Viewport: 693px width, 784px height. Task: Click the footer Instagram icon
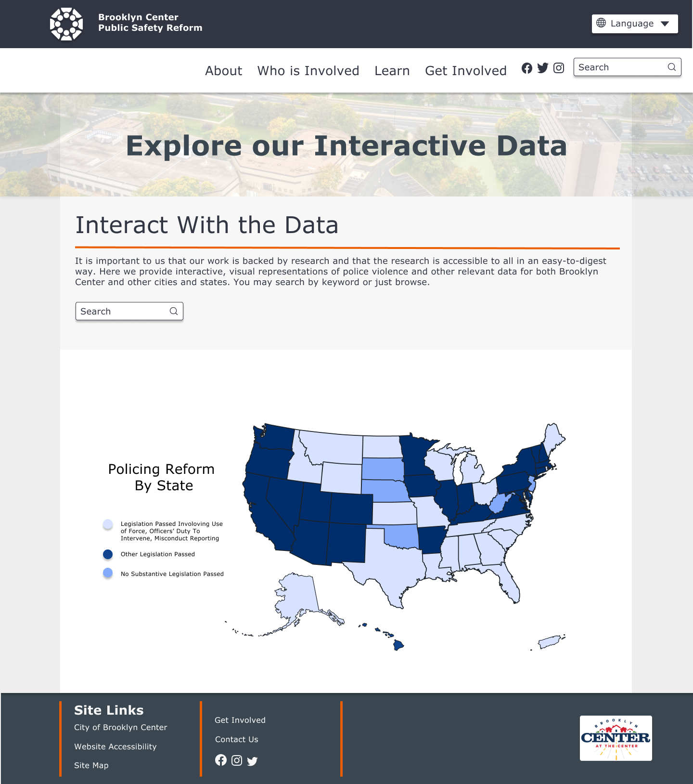click(237, 760)
